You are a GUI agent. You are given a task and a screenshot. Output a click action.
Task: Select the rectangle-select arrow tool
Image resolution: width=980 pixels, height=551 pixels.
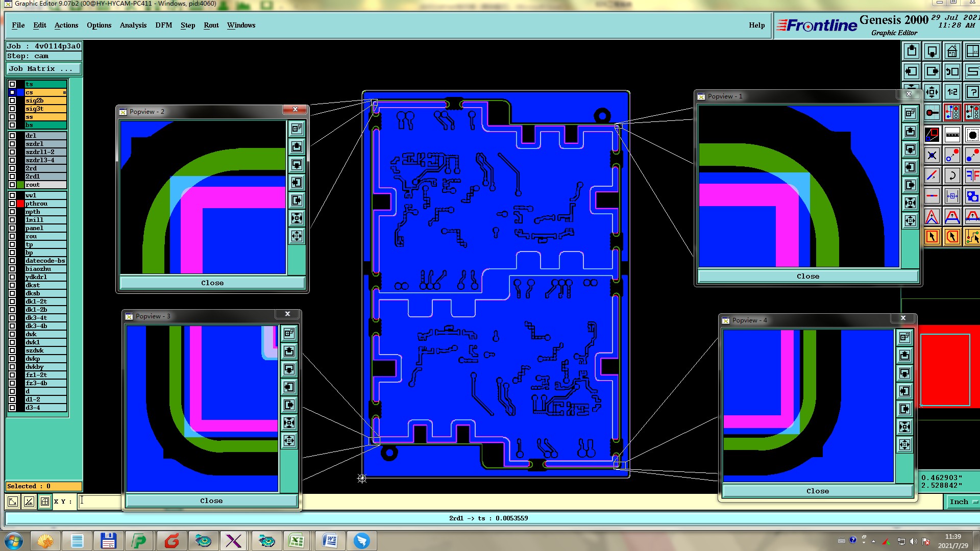(932, 237)
